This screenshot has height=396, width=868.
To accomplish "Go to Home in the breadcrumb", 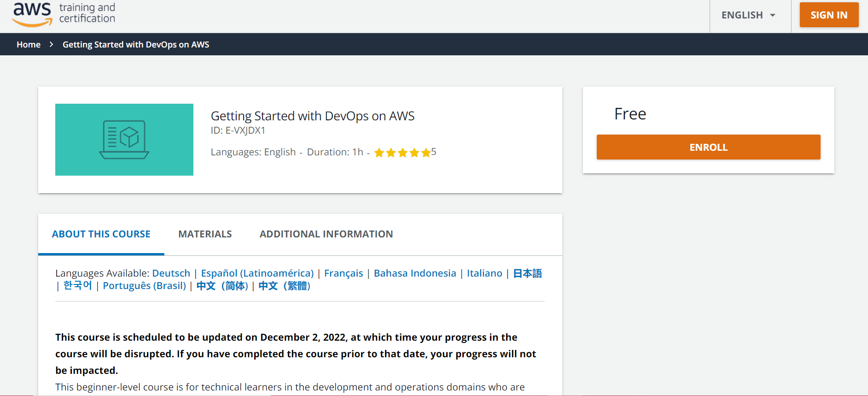I will pyautogui.click(x=29, y=44).
